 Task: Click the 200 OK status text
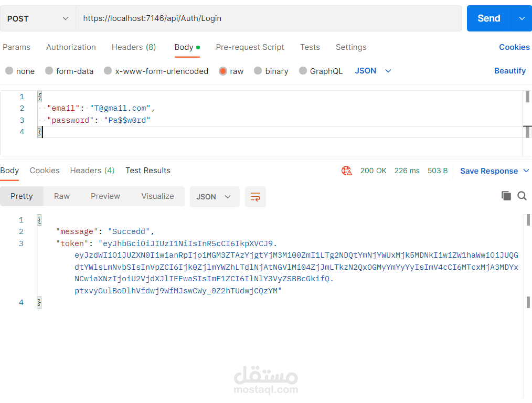click(373, 171)
